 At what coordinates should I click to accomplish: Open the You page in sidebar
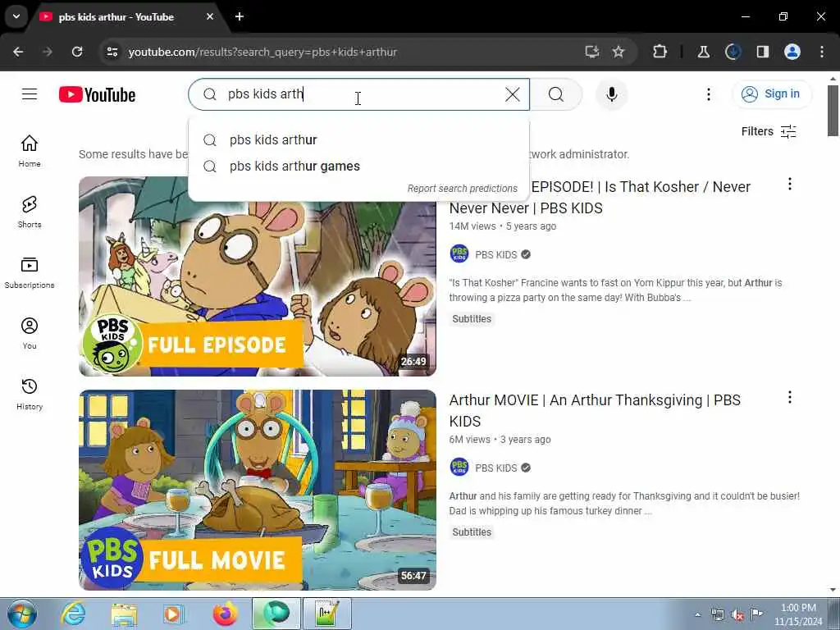coord(30,333)
